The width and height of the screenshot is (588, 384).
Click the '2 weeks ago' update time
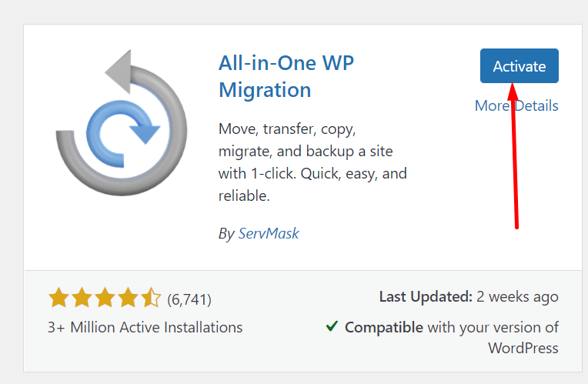click(517, 296)
